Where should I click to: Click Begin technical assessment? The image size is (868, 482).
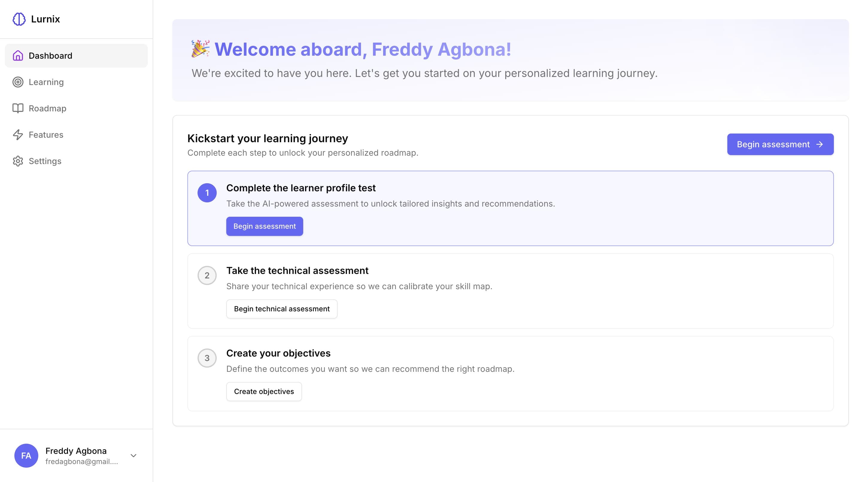point(282,309)
